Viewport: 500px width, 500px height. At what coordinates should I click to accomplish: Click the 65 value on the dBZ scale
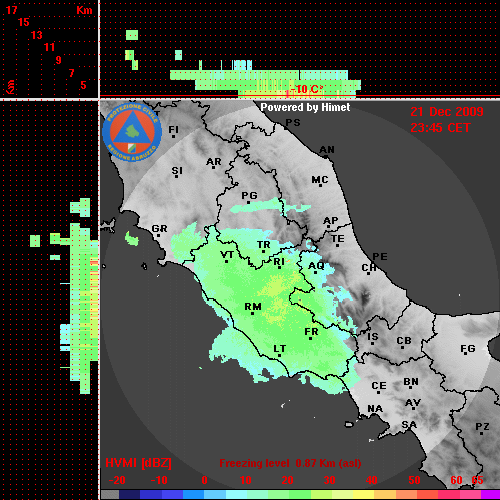477,480
